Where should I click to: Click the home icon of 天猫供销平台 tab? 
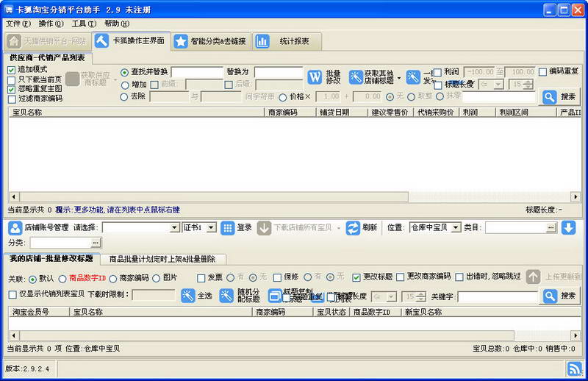pyautogui.click(x=14, y=41)
